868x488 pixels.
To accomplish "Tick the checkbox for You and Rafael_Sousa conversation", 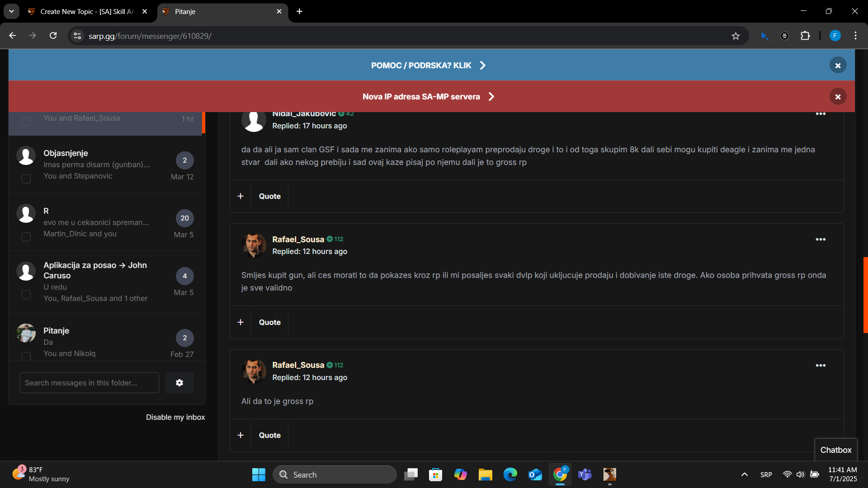I will [x=26, y=122].
